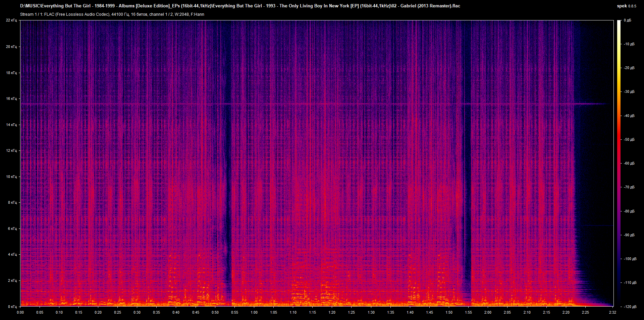Click the '-120 дБ' level scale label
The height and width of the screenshot is (320, 644).
click(x=630, y=307)
